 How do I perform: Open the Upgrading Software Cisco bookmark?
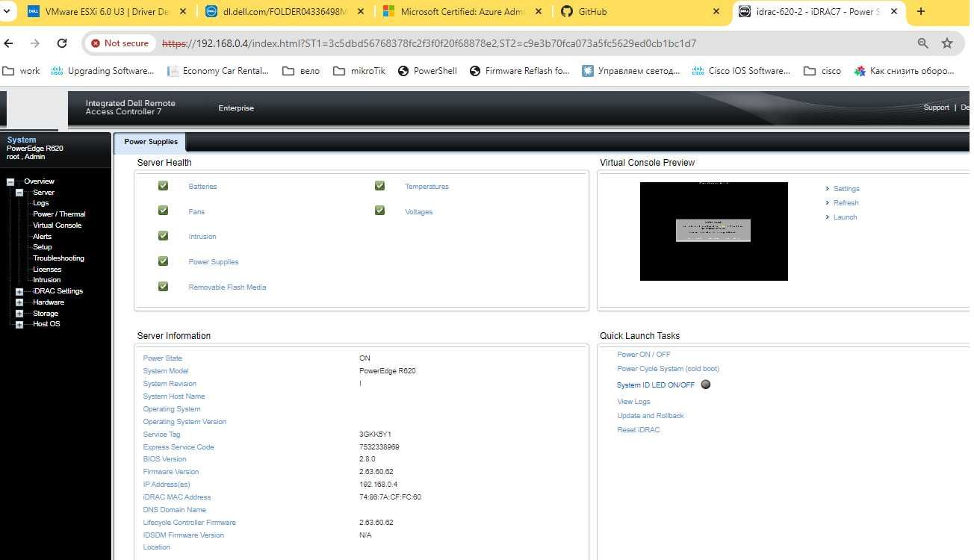click(x=102, y=71)
